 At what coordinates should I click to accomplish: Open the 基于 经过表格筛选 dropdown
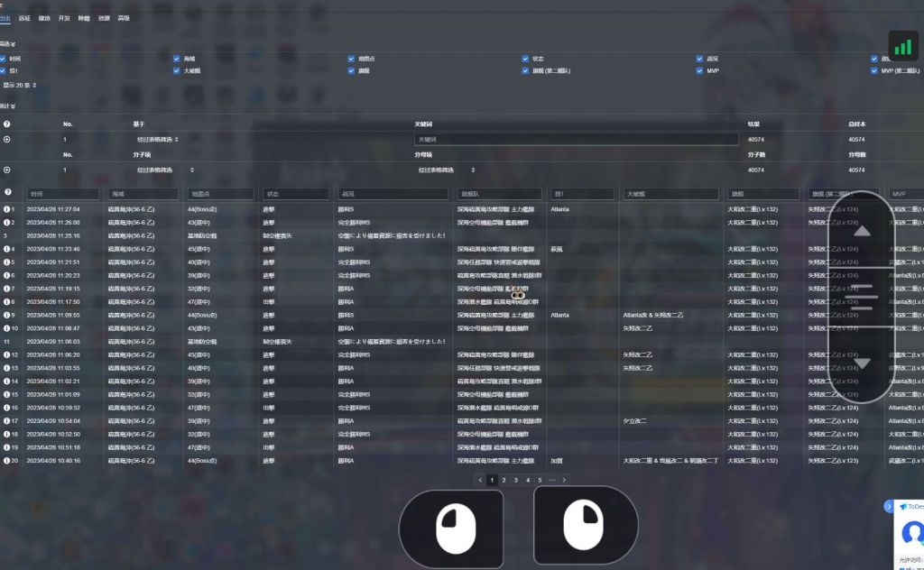(158, 140)
